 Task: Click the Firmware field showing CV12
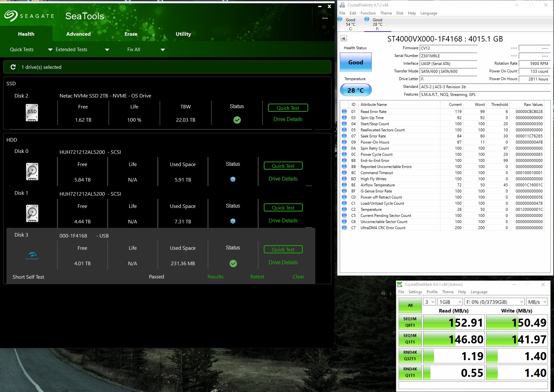[448, 48]
